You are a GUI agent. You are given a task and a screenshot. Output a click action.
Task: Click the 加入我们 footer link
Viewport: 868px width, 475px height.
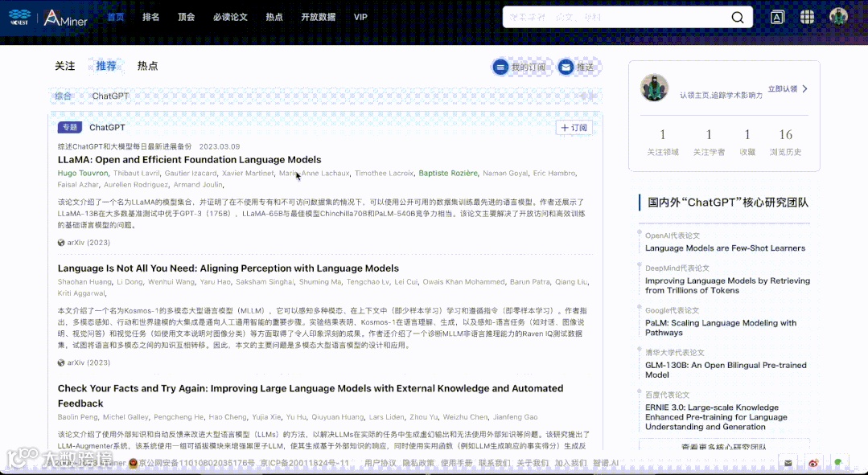570,463
